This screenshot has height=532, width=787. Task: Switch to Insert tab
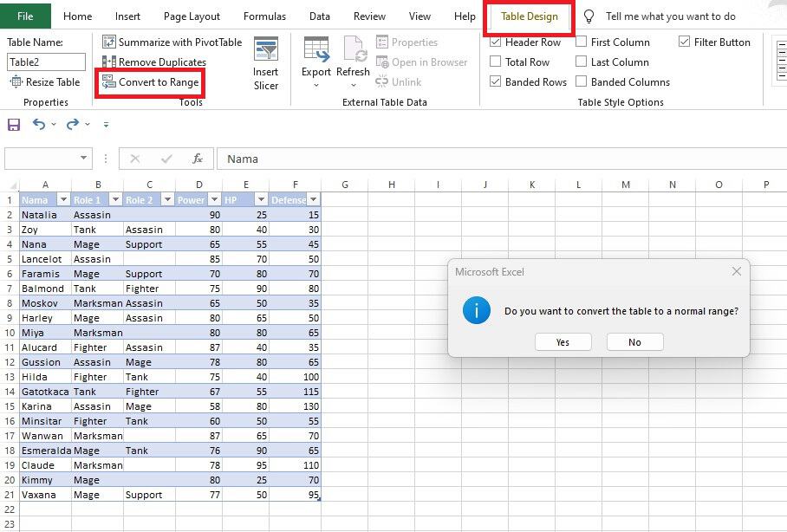pyautogui.click(x=127, y=16)
